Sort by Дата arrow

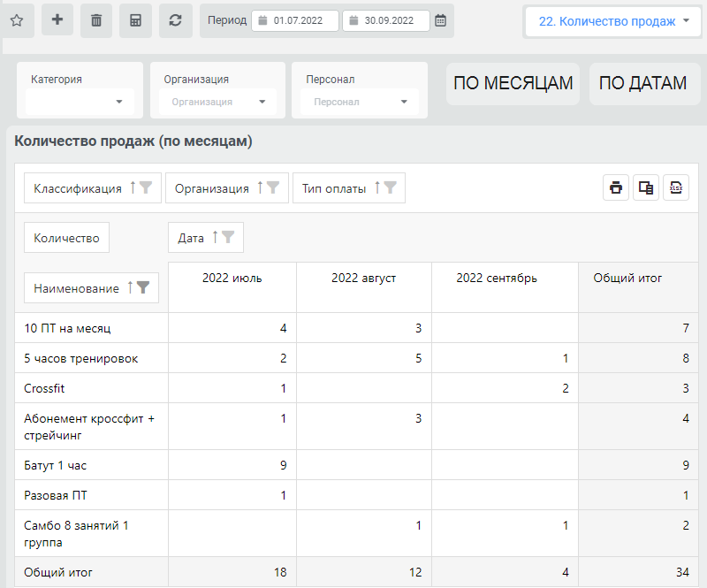[215, 237]
